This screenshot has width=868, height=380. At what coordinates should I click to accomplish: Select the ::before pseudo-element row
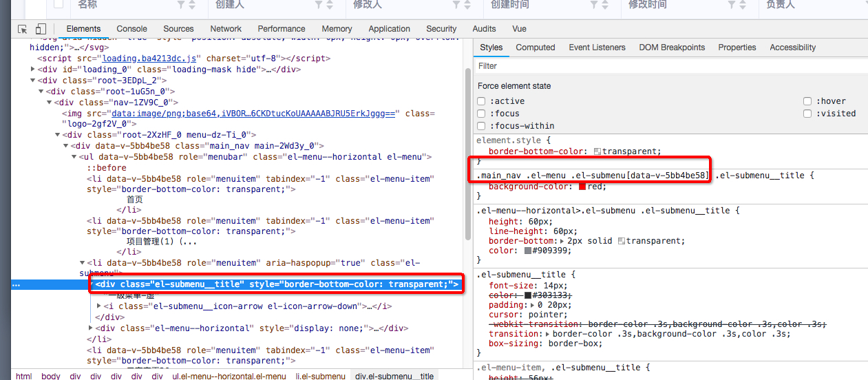click(x=107, y=168)
